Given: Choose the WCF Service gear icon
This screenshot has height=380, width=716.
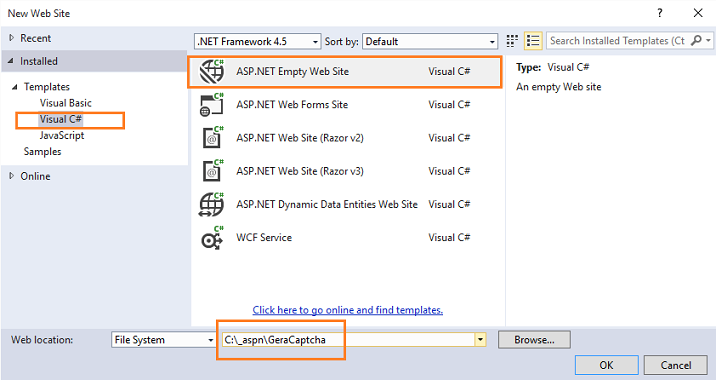Looking at the screenshot, I should tap(212, 238).
